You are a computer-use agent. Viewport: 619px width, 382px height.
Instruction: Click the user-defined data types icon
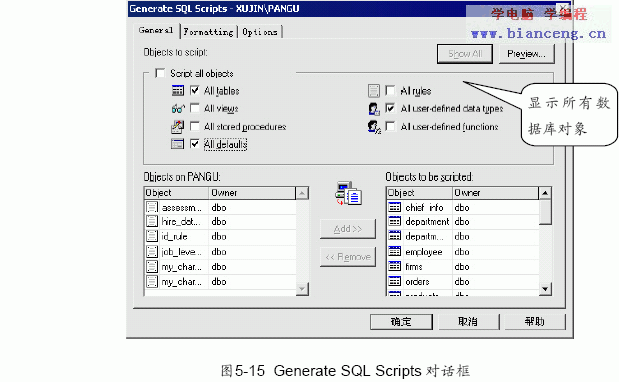(x=374, y=109)
